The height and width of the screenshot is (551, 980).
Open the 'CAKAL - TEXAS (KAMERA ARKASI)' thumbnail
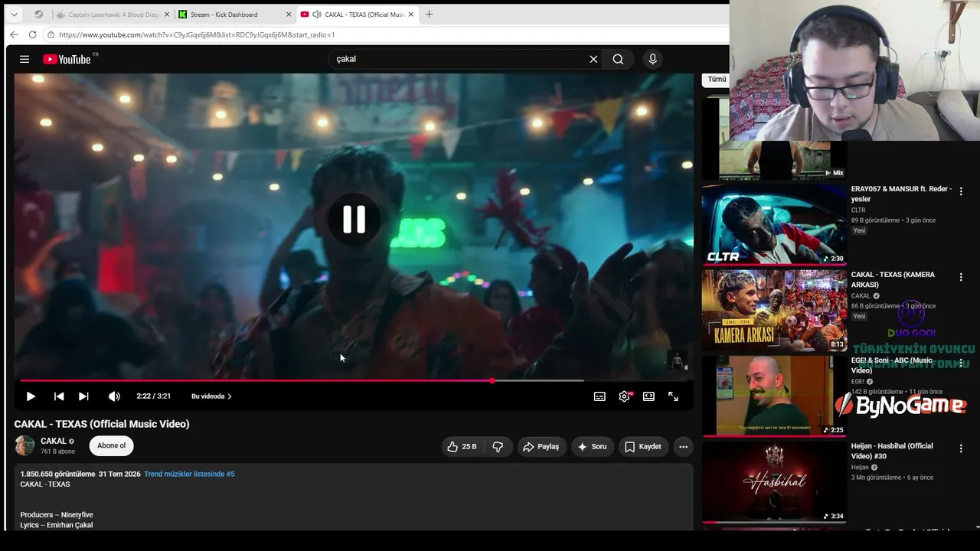pos(774,310)
